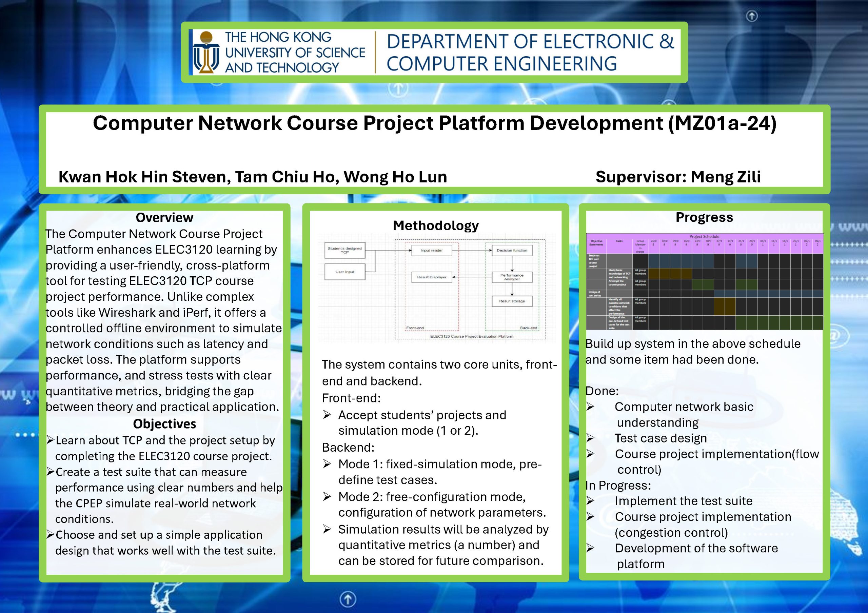Select the 'Result storage' diagram box
868x613 pixels.
512,301
